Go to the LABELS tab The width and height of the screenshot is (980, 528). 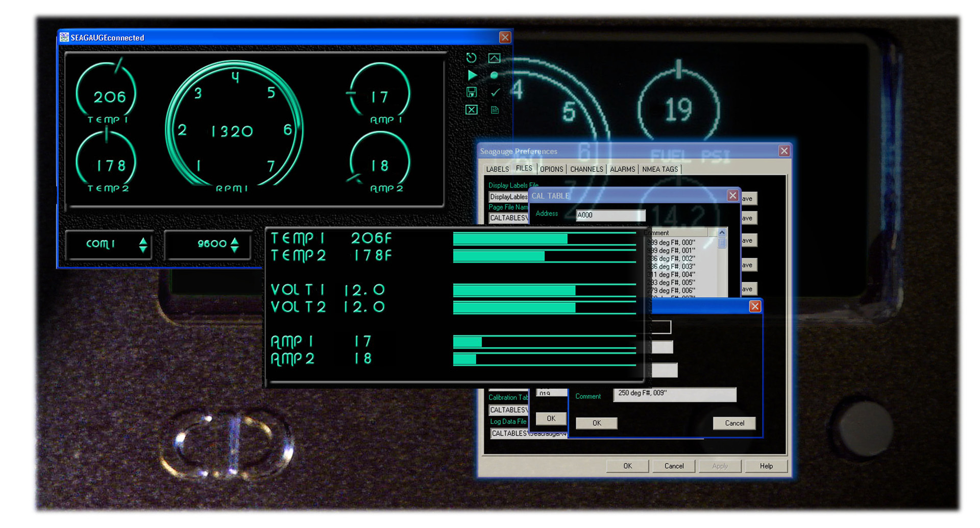497,170
